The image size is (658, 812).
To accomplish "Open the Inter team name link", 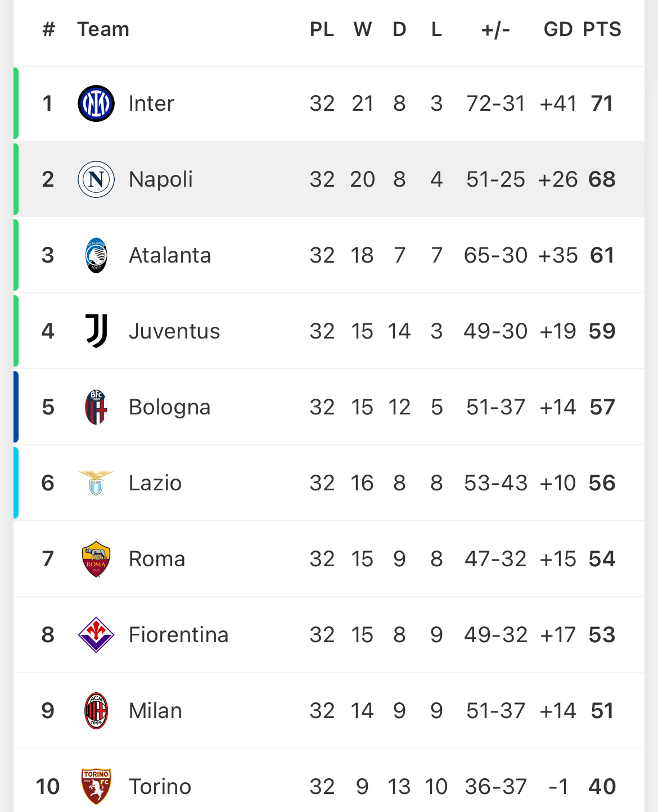I will tap(151, 103).
